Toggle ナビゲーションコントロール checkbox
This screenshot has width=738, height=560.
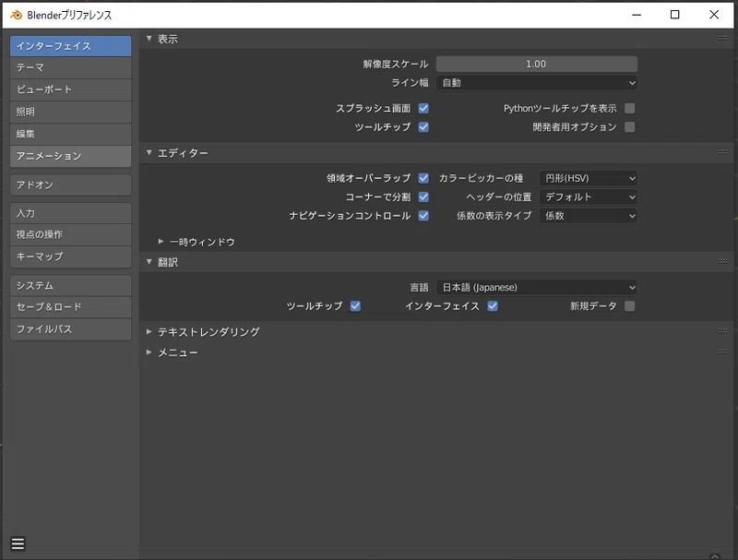pos(423,216)
